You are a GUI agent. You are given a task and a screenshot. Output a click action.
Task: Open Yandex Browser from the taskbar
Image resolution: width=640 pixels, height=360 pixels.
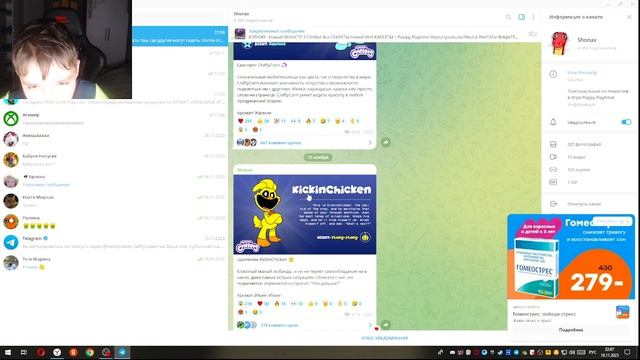[x=57, y=352]
